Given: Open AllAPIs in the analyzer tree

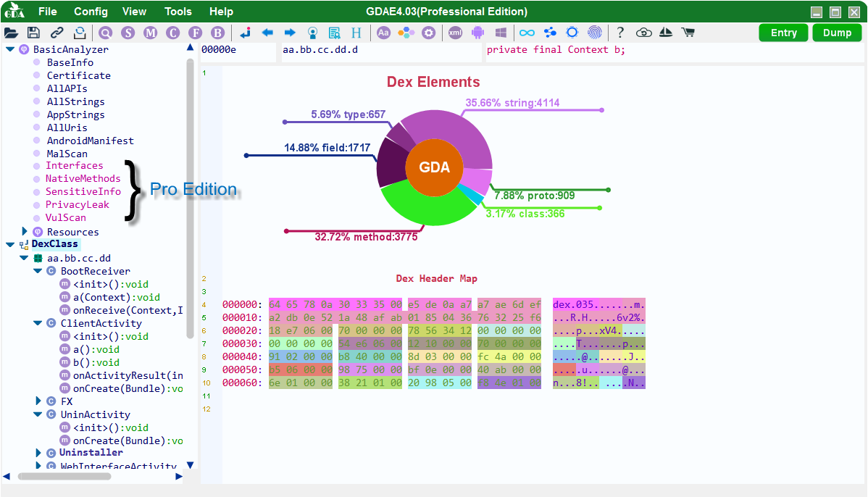Looking at the screenshot, I should tap(67, 88).
